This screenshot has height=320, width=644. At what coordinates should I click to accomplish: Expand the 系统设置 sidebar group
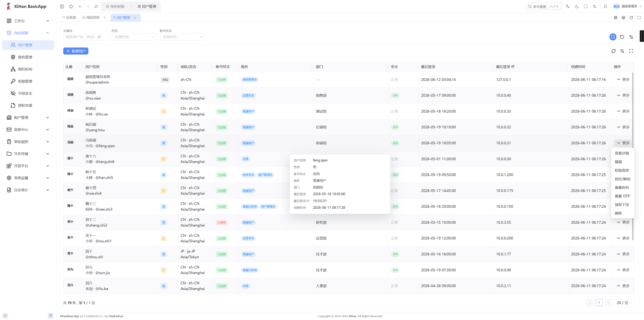coord(28,178)
